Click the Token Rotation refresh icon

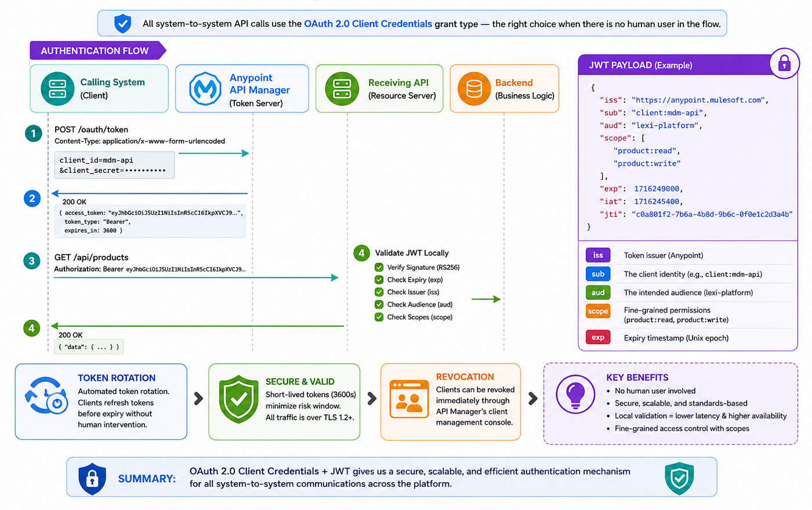tap(46, 396)
